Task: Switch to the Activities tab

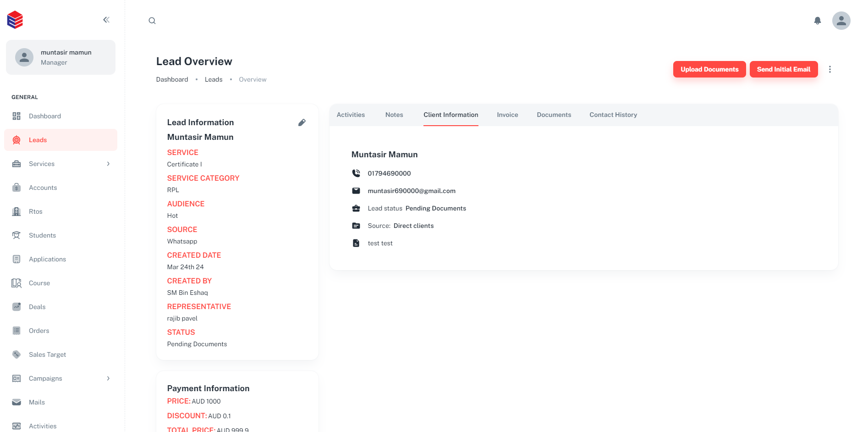Action: (x=351, y=115)
